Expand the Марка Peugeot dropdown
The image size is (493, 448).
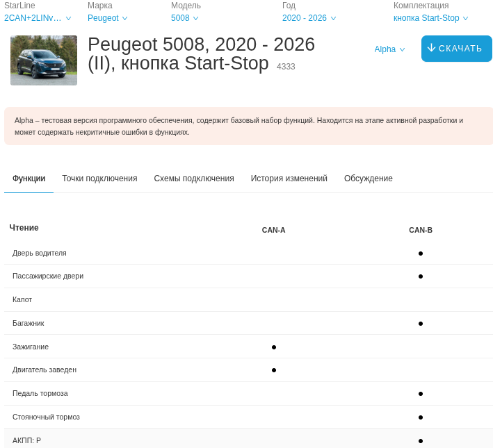click(x=108, y=18)
